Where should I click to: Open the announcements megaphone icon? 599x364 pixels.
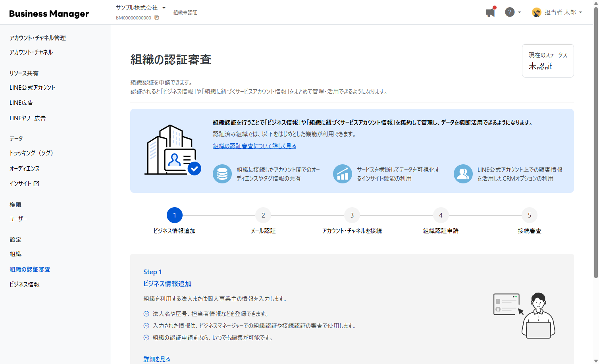click(491, 12)
